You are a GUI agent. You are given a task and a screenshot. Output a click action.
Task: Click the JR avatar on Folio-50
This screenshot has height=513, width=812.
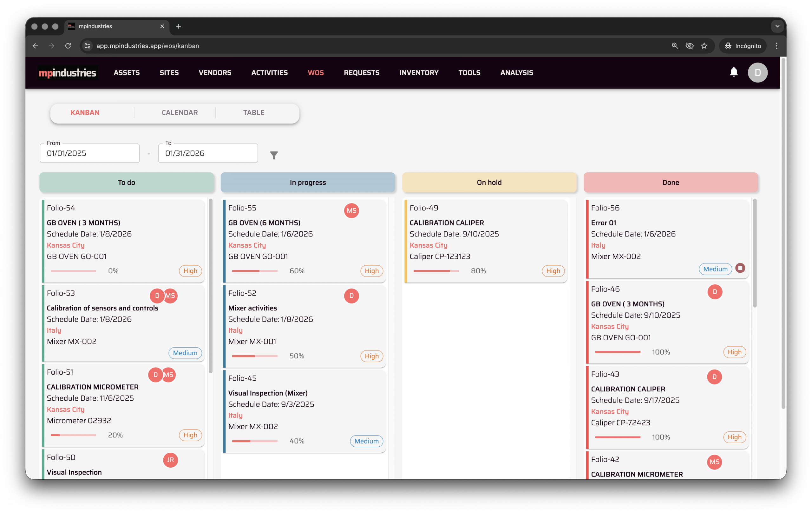170,460
